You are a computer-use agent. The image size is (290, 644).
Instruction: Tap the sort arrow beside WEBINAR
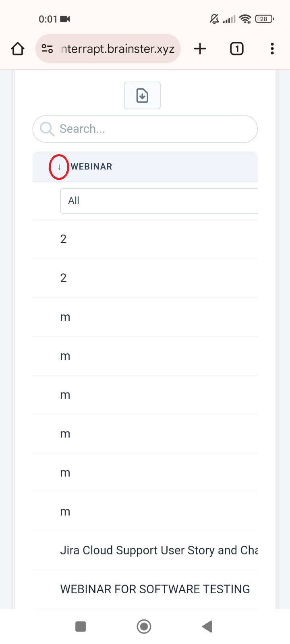(59, 167)
